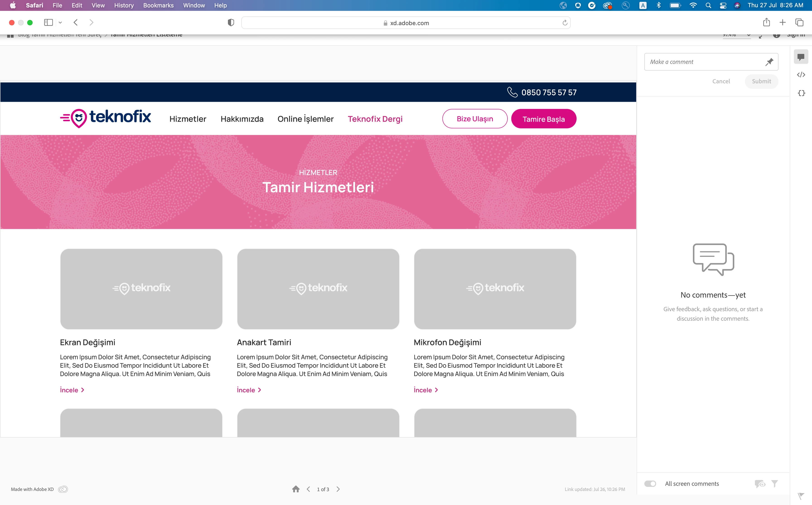Click the Tamire Başla button

pos(543,119)
